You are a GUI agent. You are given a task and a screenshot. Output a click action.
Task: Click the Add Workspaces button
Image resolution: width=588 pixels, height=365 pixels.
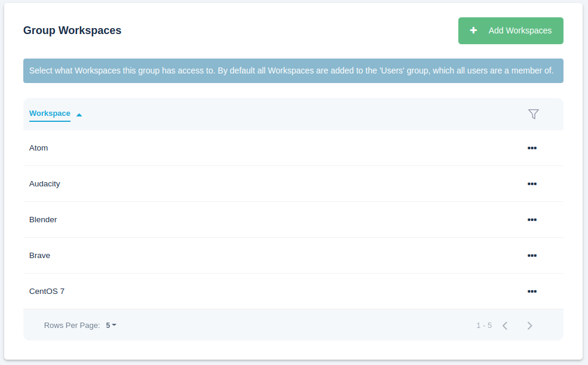tap(510, 30)
